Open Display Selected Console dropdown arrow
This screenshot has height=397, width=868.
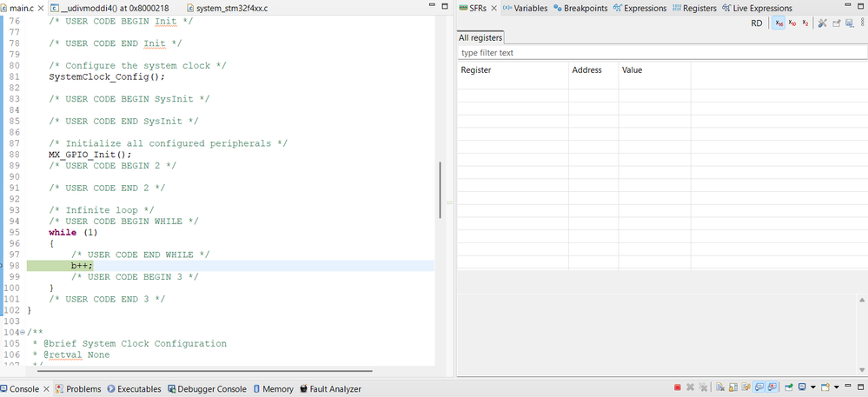coord(813,387)
